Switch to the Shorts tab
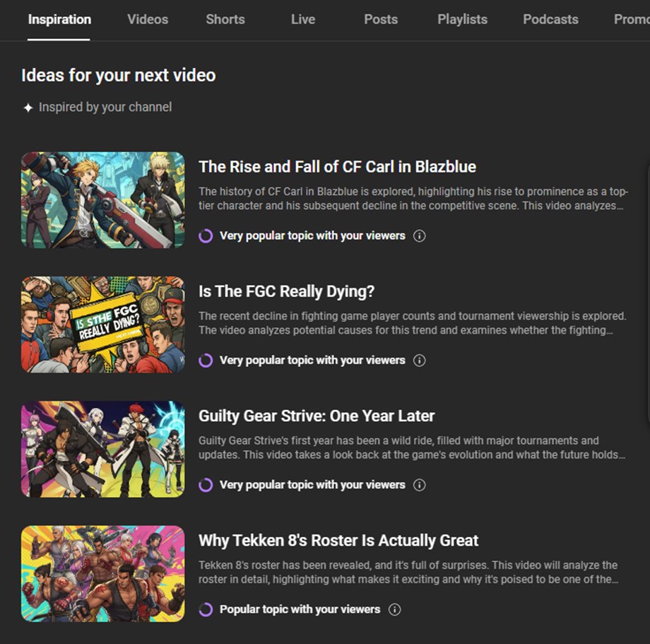This screenshot has height=644, width=650. coord(225,20)
